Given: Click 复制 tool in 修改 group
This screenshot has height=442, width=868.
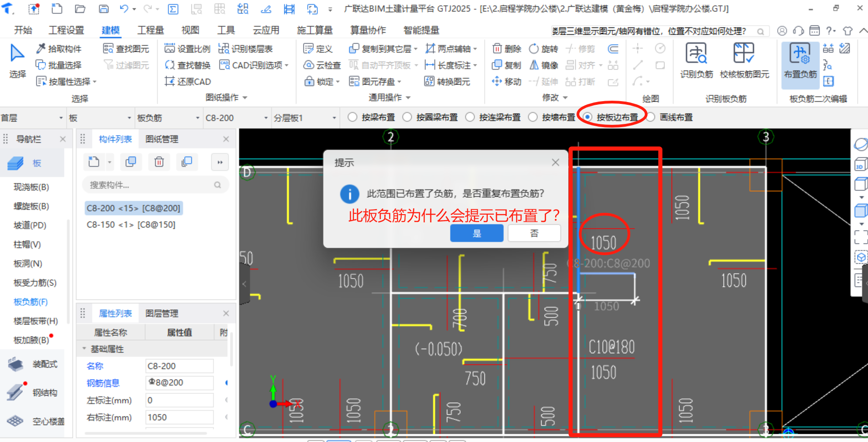Looking at the screenshot, I should coord(507,65).
